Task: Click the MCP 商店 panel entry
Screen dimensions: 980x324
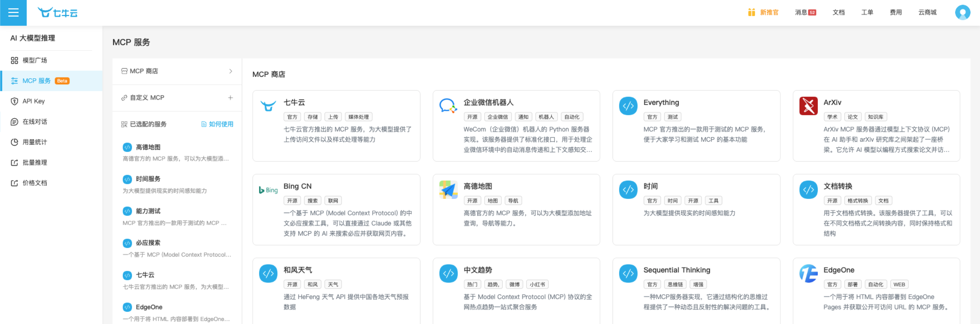Action: tap(177, 71)
